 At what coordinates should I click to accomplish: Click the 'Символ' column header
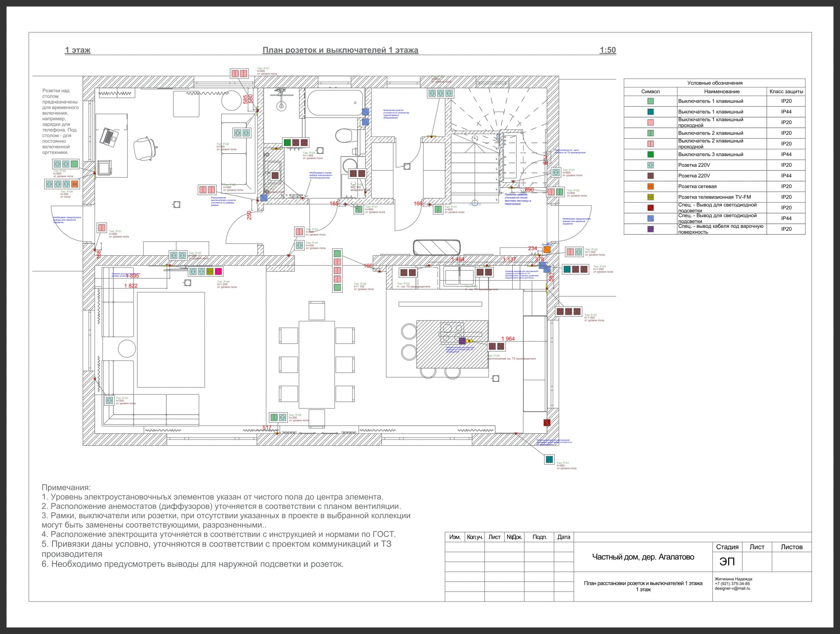[650, 92]
